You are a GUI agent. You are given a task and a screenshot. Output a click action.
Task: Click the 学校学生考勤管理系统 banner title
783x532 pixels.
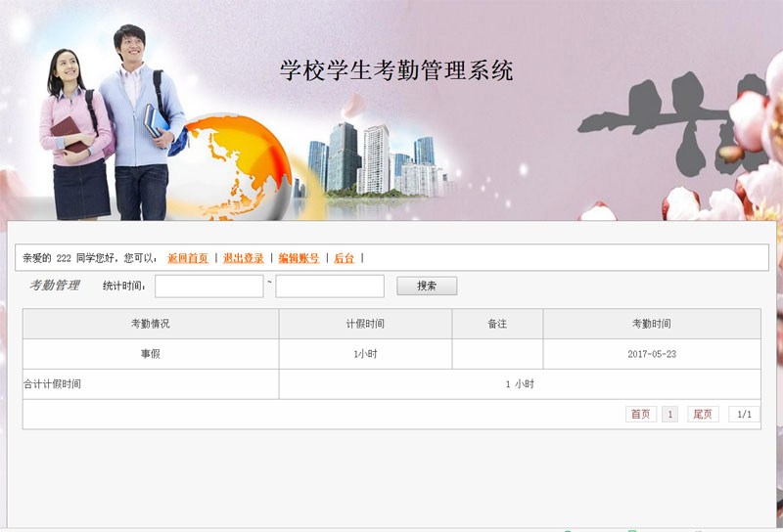pyautogui.click(x=396, y=69)
